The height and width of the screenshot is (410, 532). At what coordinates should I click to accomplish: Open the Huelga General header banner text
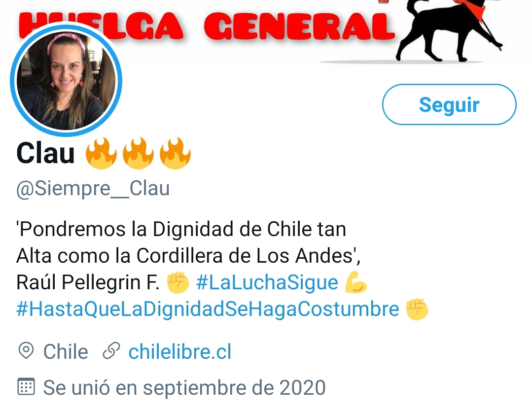(x=207, y=26)
